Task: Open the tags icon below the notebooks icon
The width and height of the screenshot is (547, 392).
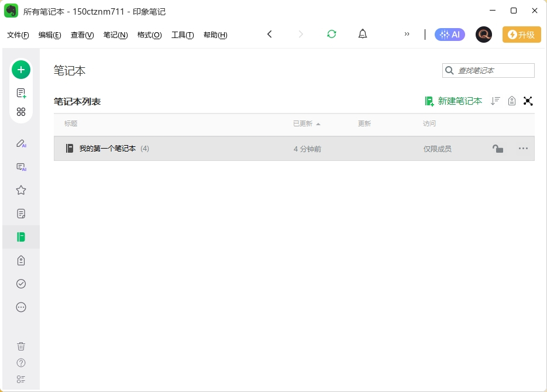Action: [21, 260]
